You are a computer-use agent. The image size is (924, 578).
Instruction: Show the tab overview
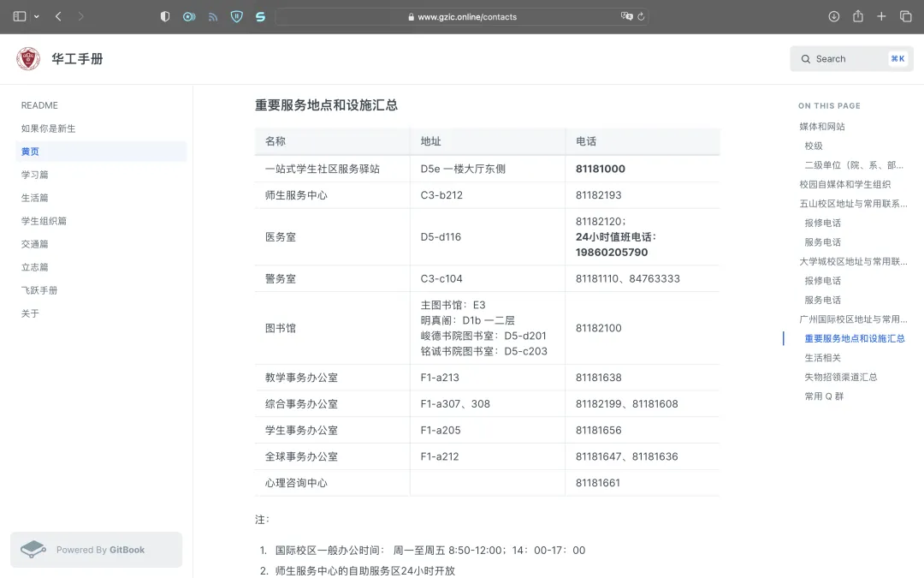coord(905,16)
